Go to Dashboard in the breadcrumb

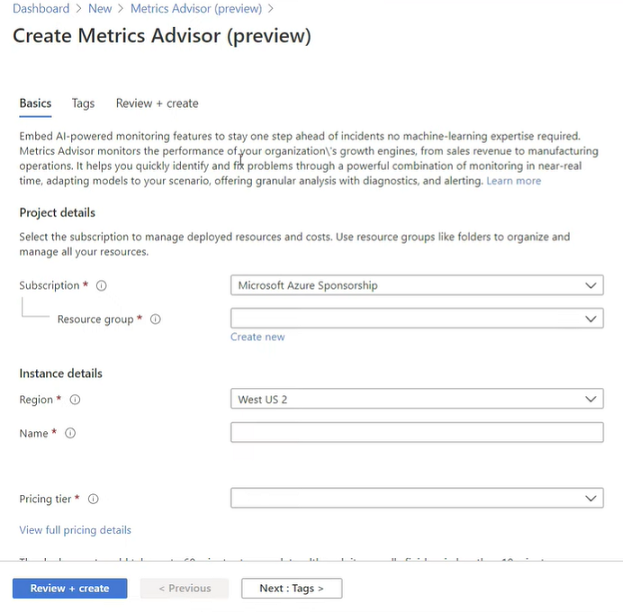click(41, 8)
